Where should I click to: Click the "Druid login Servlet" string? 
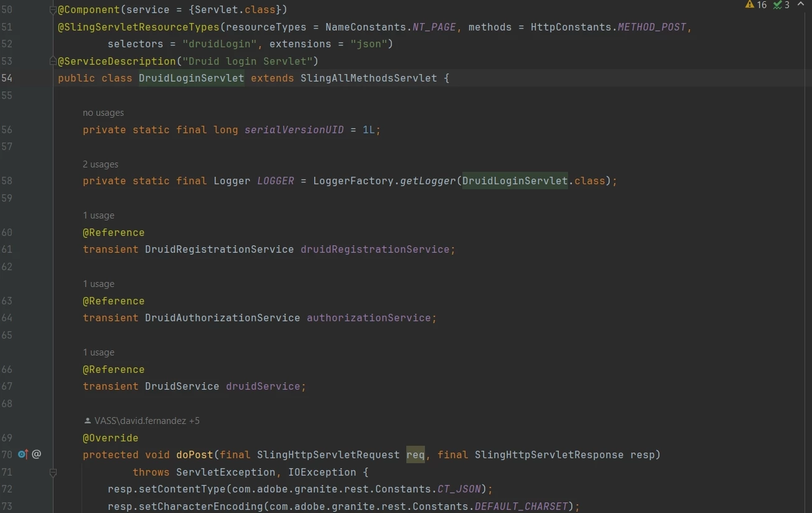pos(248,61)
